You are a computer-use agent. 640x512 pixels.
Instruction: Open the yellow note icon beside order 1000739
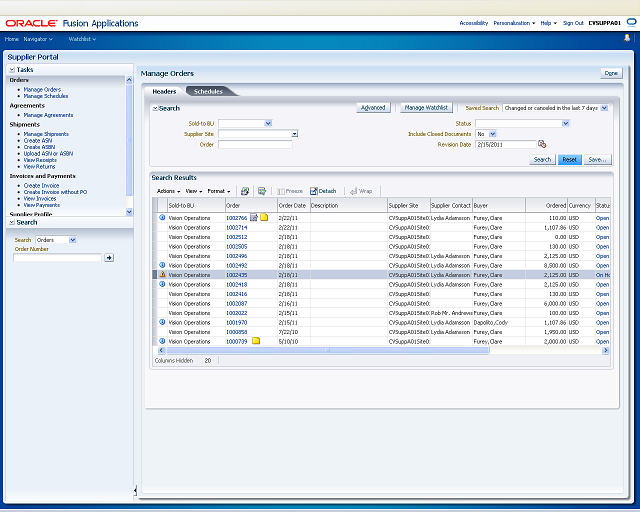(x=256, y=341)
